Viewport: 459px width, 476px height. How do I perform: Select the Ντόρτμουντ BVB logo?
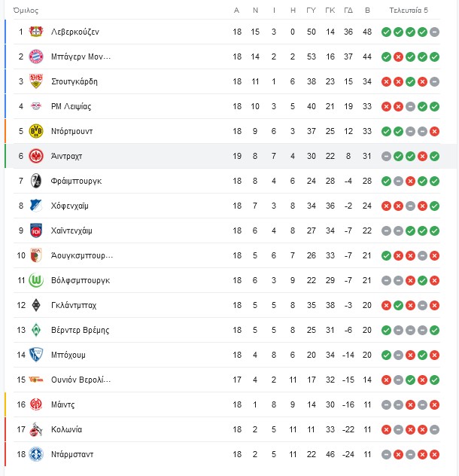pos(36,131)
